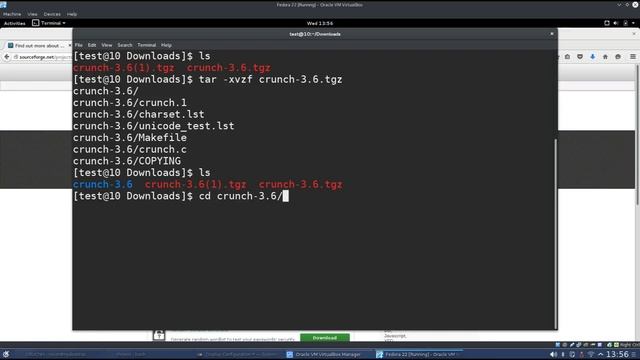Open the terminal window's Help menu

click(166, 45)
